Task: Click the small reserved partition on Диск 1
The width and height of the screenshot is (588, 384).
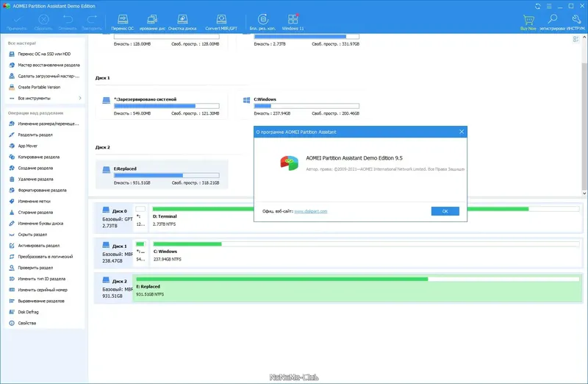Action: point(140,253)
